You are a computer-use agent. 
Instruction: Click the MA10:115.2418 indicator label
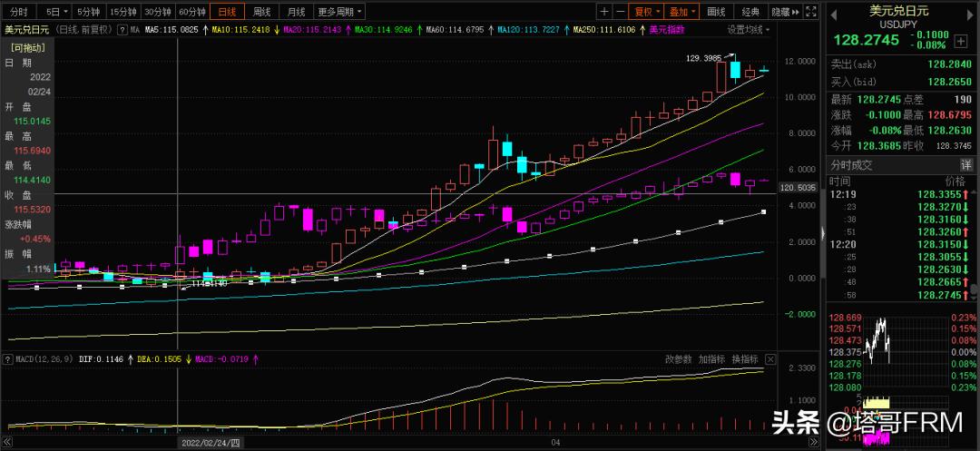point(240,29)
